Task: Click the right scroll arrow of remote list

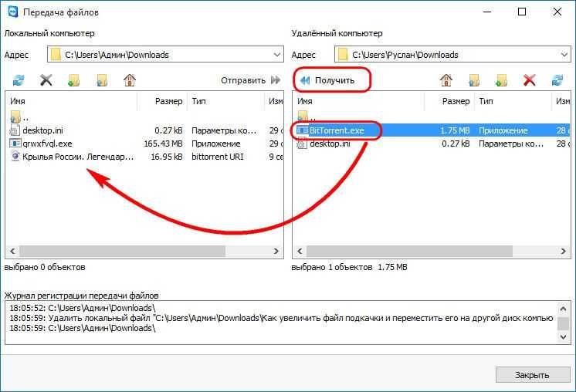Action: coord(564,252)
